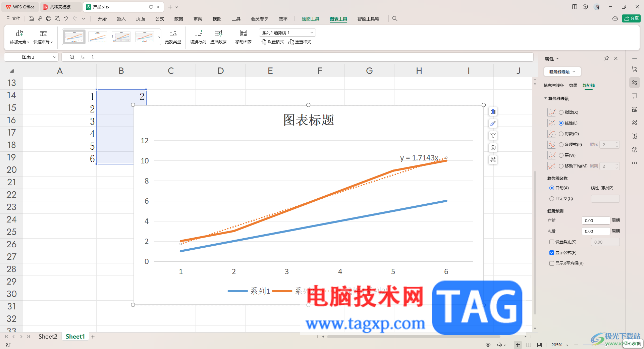The width and height of the screenshot is (644, 349).
Task: Open Drawing Tools (绘图工具) tab
Action: coord(310,19)
